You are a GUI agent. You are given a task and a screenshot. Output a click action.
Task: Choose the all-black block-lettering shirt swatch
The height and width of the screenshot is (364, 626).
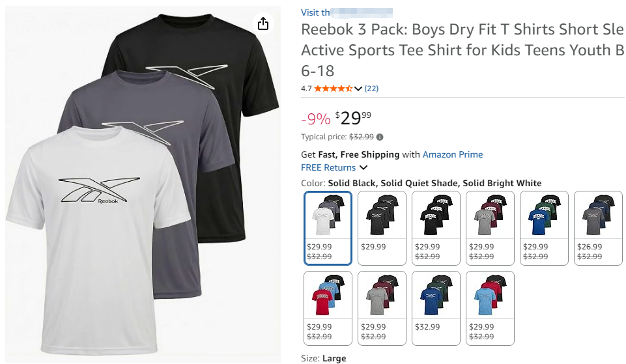pyautogui.click(x=436, y=229)
